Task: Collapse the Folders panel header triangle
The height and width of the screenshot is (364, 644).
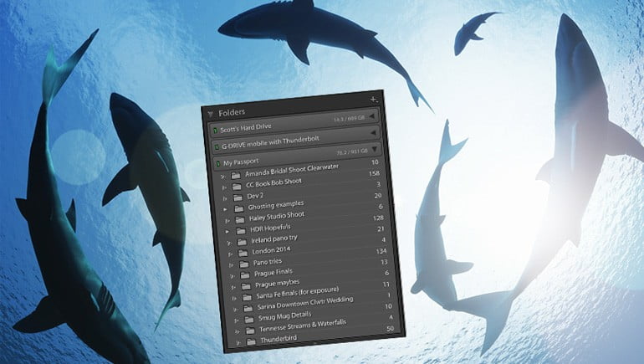Action: 210,112
